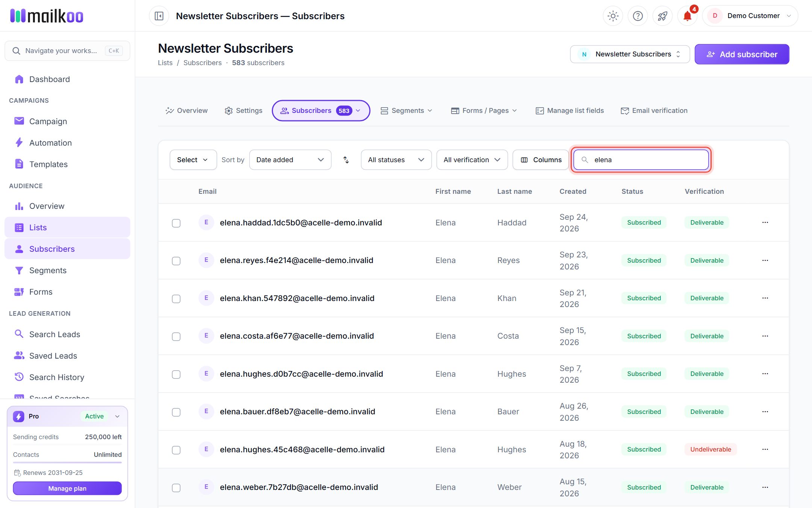Check the box for elena.khan row

pyautogui.click(x=176, y=299)
